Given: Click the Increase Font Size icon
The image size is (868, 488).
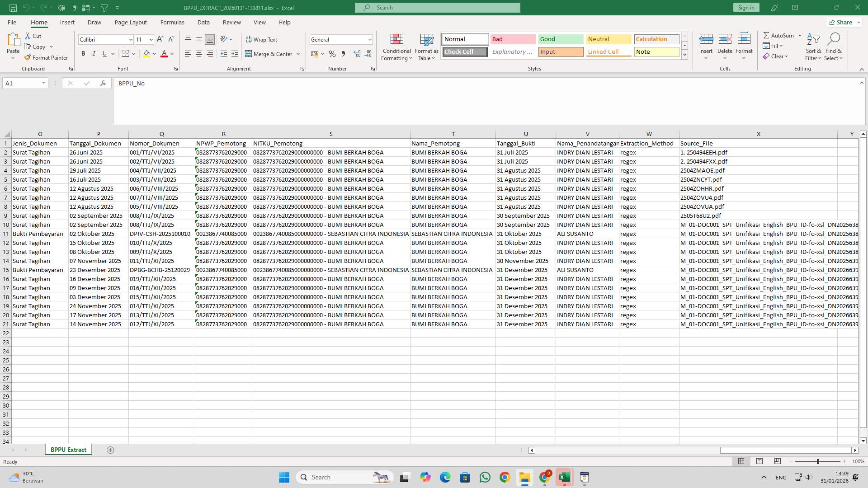Looking at the screenshot, I should pos(160,39).
